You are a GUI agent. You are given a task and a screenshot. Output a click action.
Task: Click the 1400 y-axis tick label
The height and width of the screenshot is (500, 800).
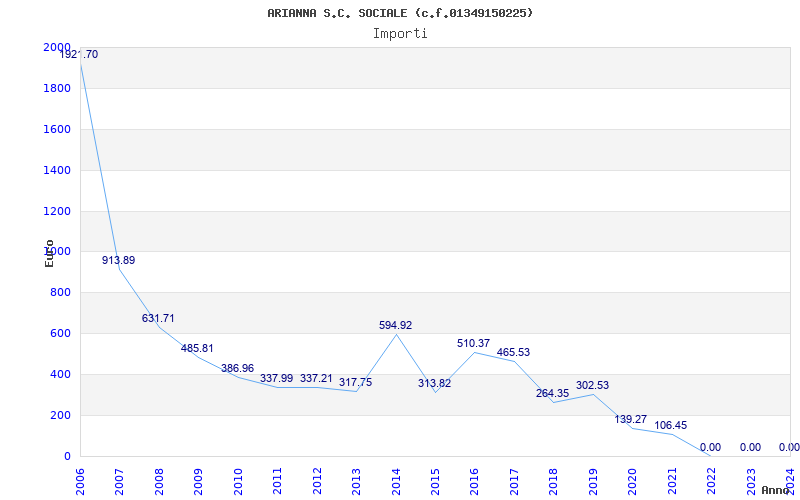[57, 170]
